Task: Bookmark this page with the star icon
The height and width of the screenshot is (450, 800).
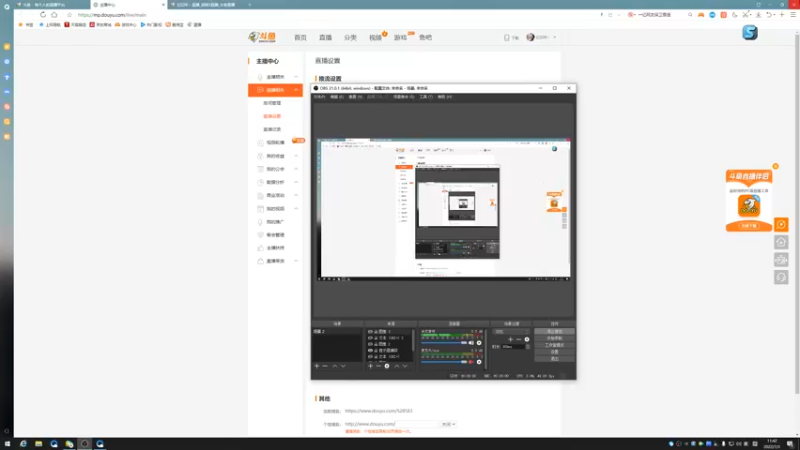Action: coord(69,15)
